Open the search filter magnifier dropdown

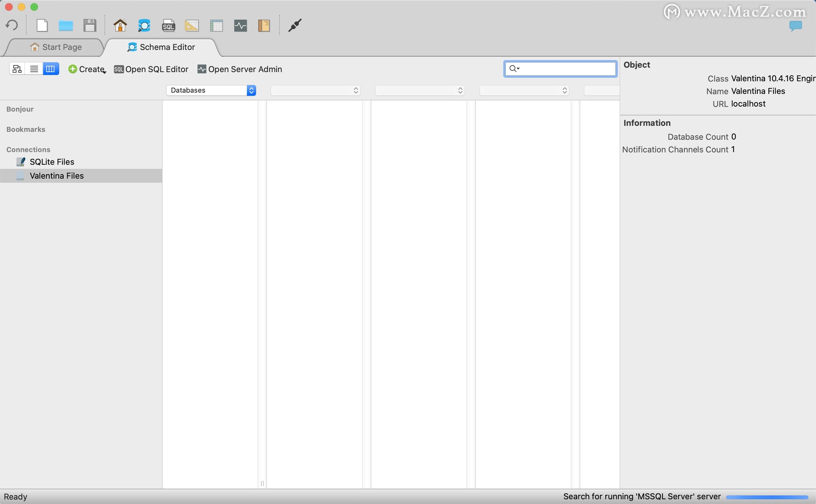(x=515, y=68)
